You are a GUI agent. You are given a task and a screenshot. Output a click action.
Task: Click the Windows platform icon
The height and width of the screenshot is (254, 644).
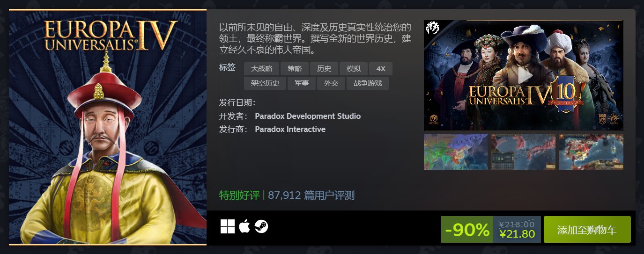tap(228, 226)
